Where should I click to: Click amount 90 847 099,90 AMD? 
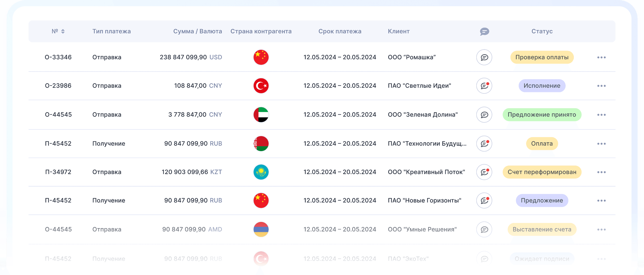coord(192,229)
